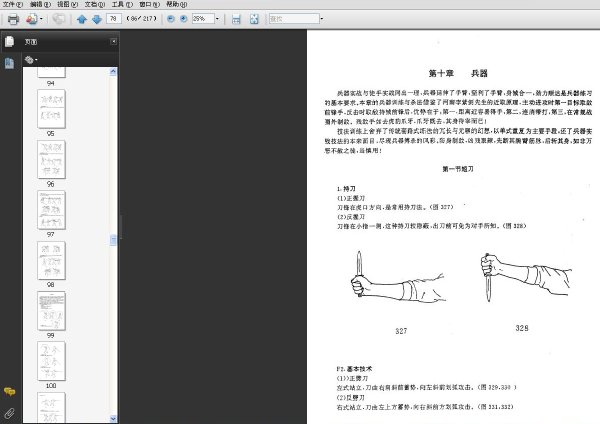Screen dimensions: 600x424
Task: Open the 窗口 (Window) menu
Action: click(x=149, y=4)
